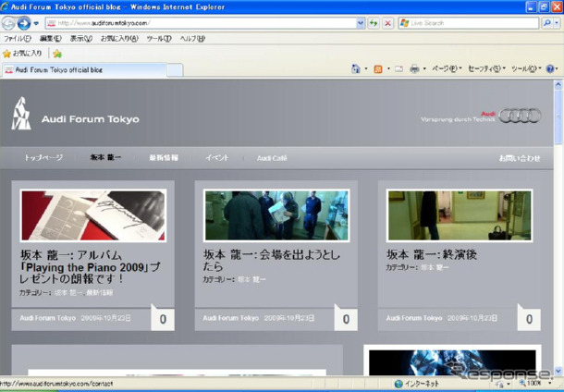This screenshot has width=564, height=392.
Task: Click the インターネット zone status globe icon
Action: [398, 384]
